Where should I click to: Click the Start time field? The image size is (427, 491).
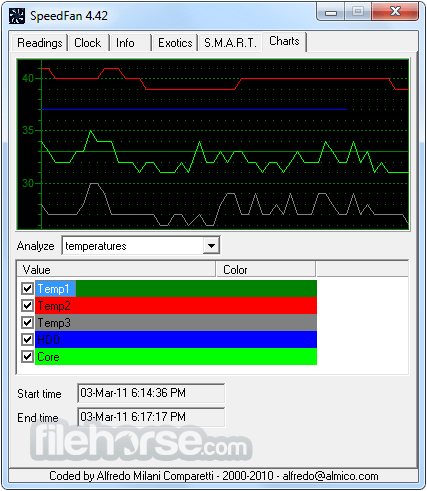click(x=151, y=393)
